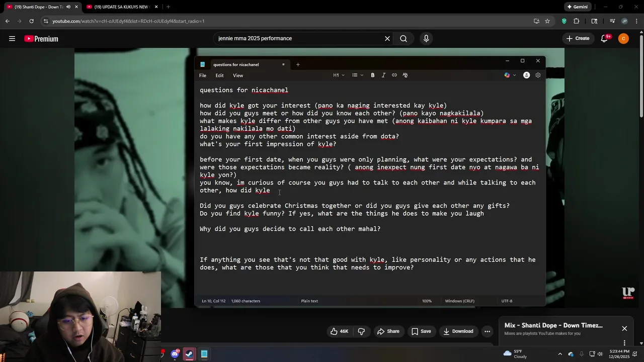Screen dimensions: 644x362
Task: Expand the H1 heading dropdown
Action: (339, 75)
